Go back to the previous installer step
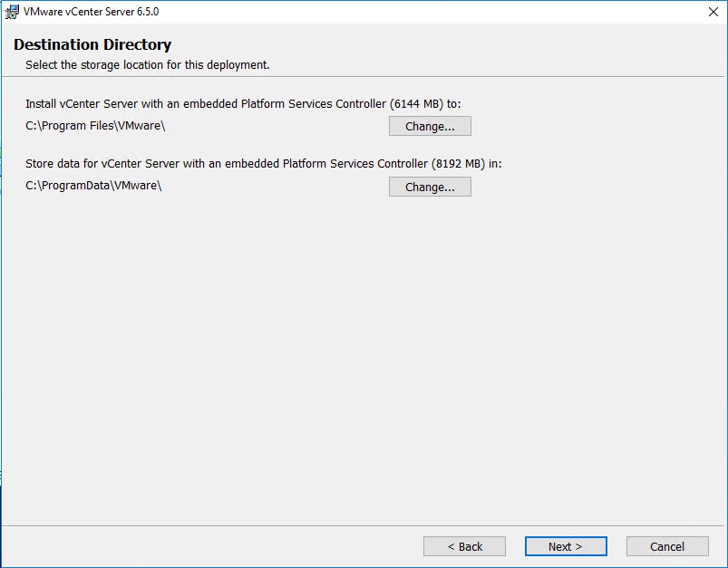 click(464, 546)
